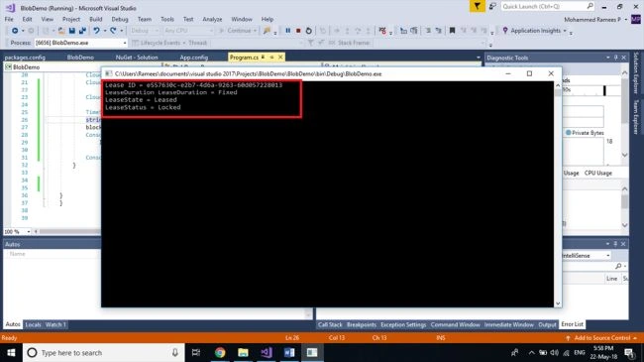This screenshot has height=362, width=644.
Task: Open Microsoft Word from the taskbar
Action: [x=289, y=352]
